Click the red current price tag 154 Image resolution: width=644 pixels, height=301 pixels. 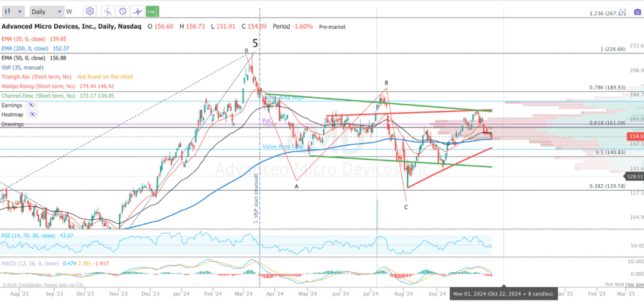(x=635, y=136)
